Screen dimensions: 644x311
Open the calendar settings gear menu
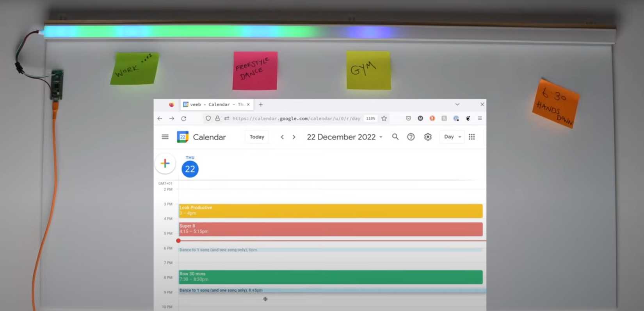click(428, 137)
